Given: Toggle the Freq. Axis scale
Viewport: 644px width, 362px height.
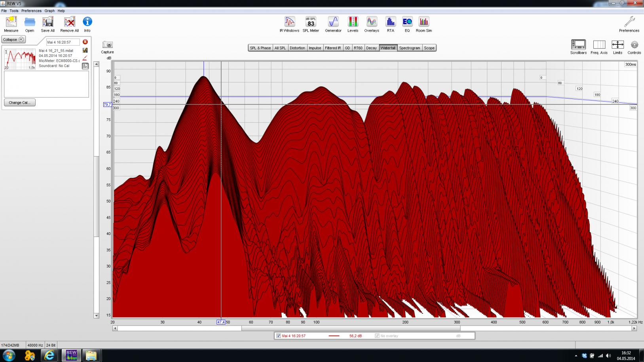Looking at the screenshot, I should tap(599, 47).
